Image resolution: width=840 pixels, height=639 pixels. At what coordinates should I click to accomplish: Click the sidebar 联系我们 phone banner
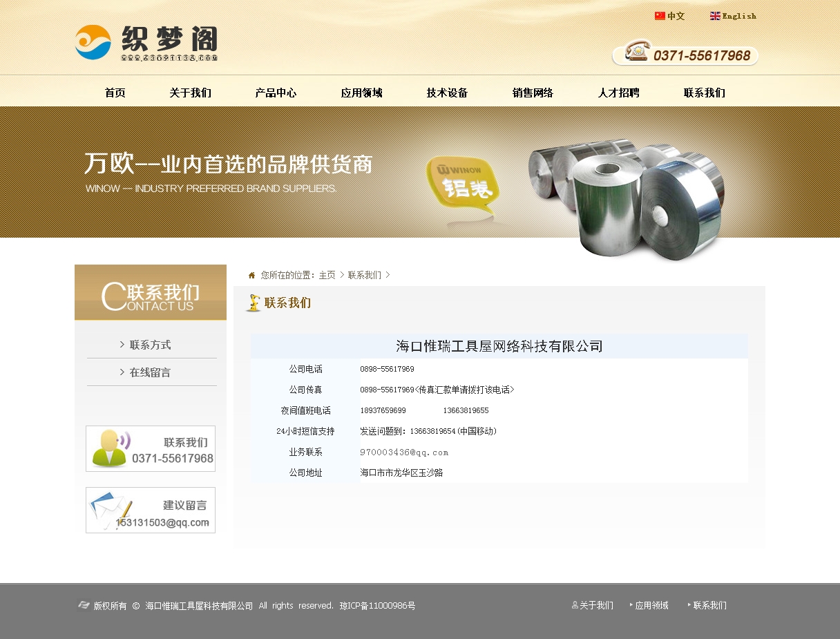pyautogui.click(x=151, y=448)
